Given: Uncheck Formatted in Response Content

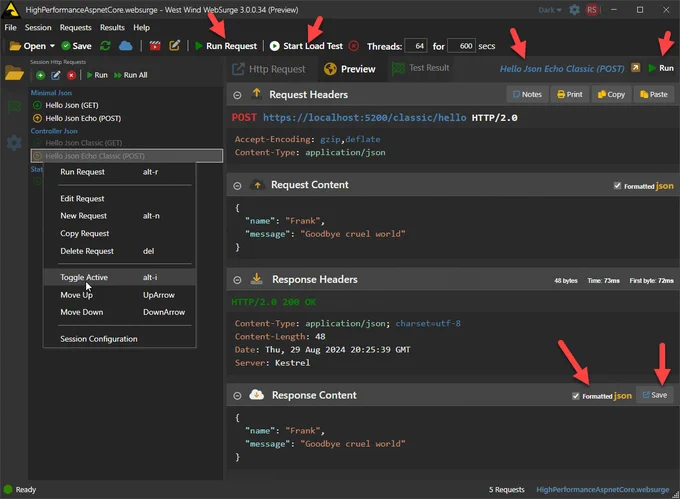Looking at the screenshot, I should [576, 396].
